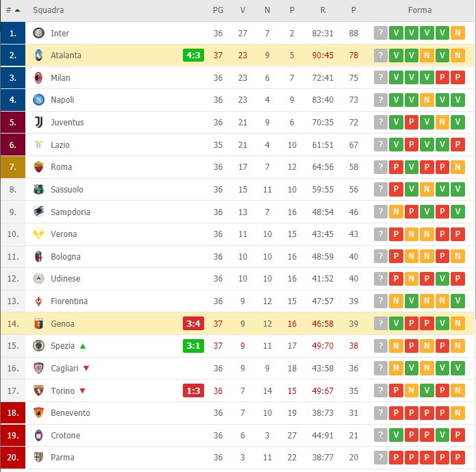Click the Genoa crest icon

[38, 323]
